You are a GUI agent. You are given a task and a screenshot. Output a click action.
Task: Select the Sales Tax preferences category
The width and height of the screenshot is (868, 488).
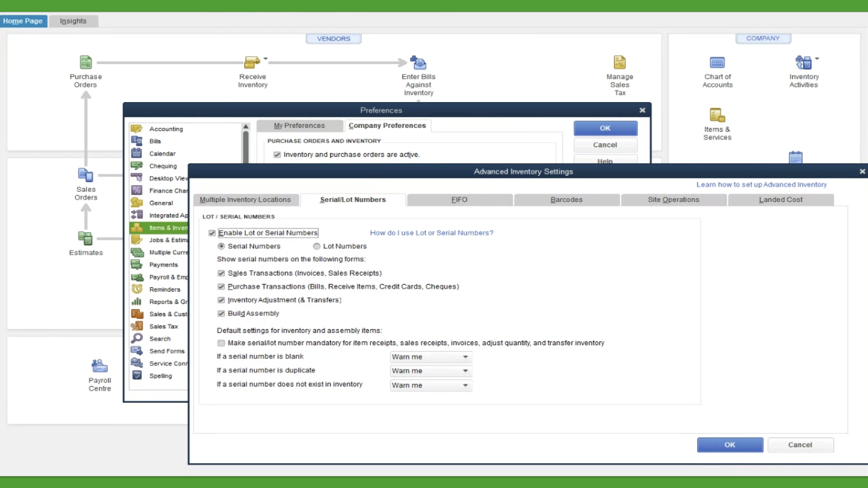click(x=164, y=326)
